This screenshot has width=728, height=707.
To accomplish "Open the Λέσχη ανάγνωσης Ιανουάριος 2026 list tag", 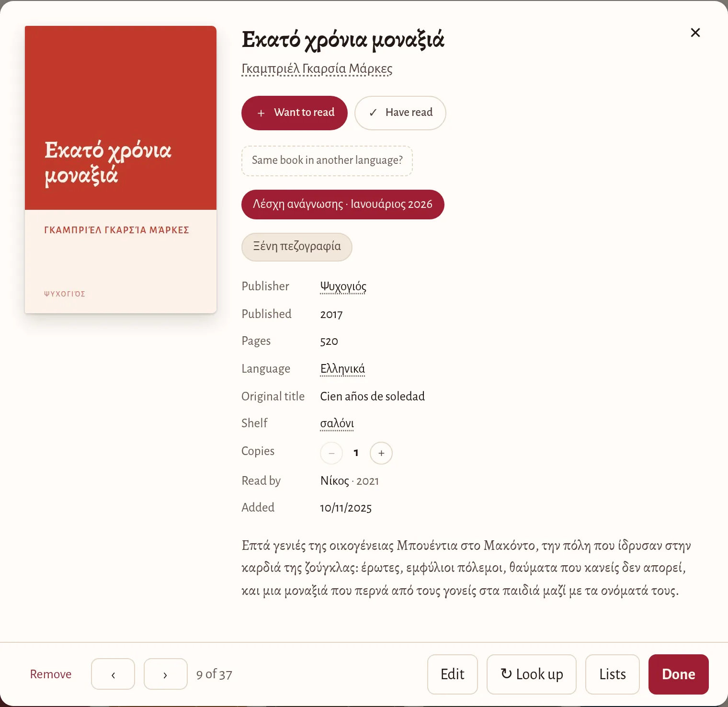I will click(x=343, y=205).
